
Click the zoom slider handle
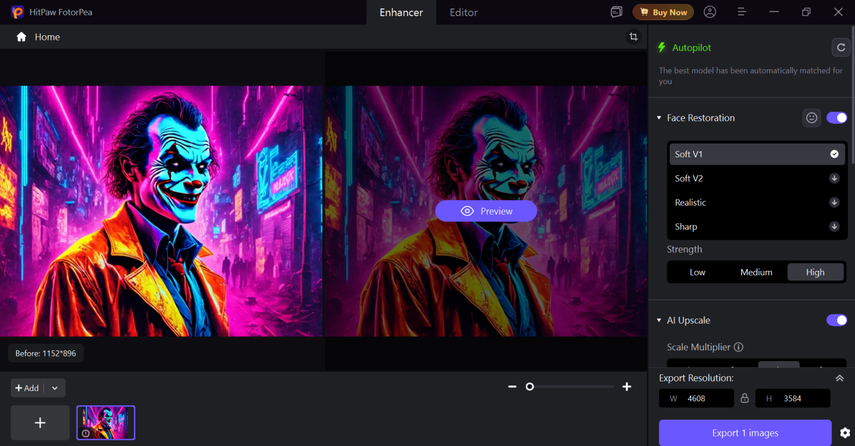(529, 387)
